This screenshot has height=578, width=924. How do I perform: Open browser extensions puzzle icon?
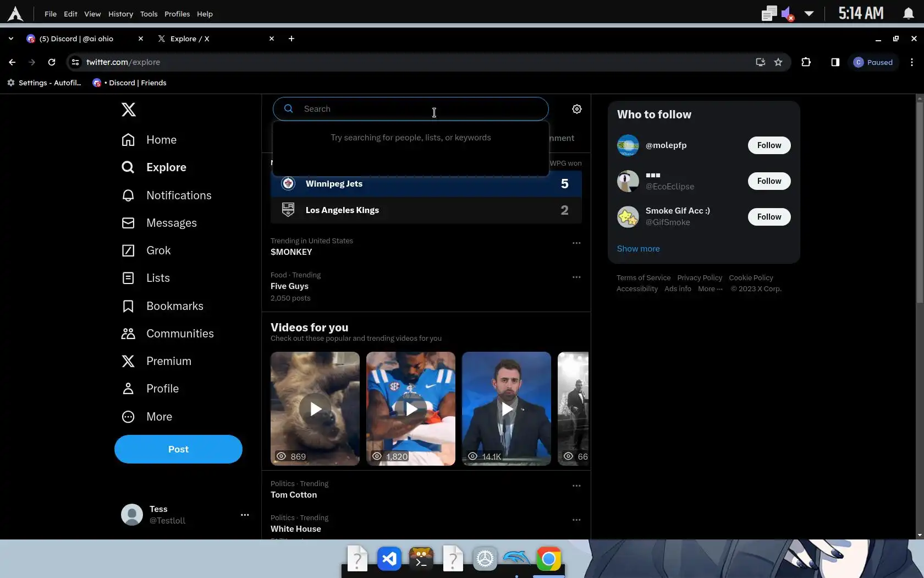tap(806, 62)
